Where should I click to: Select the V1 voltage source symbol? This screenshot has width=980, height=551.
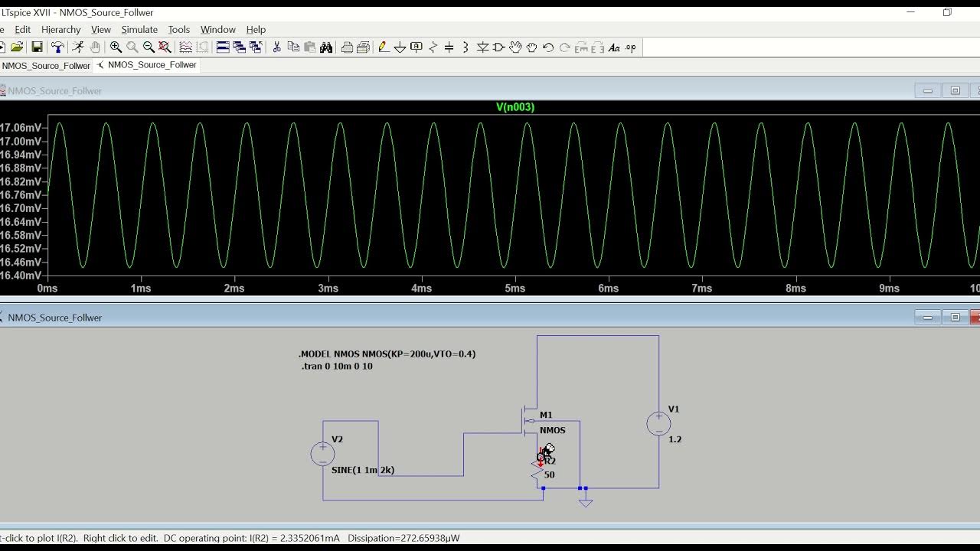658,423
